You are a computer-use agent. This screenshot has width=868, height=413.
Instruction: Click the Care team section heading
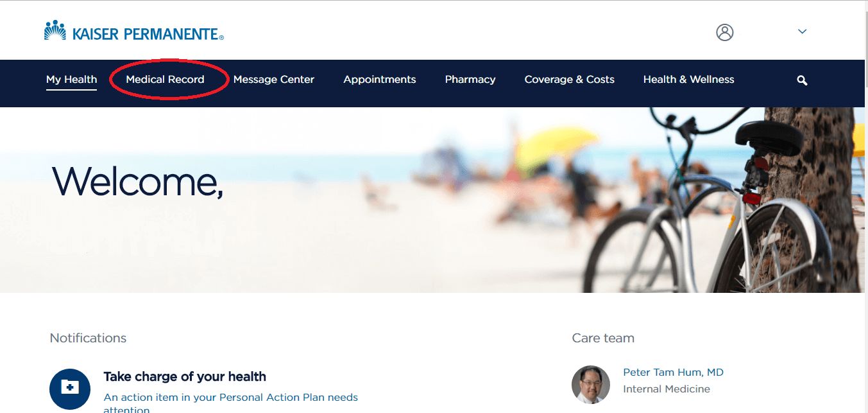[603, 338]
